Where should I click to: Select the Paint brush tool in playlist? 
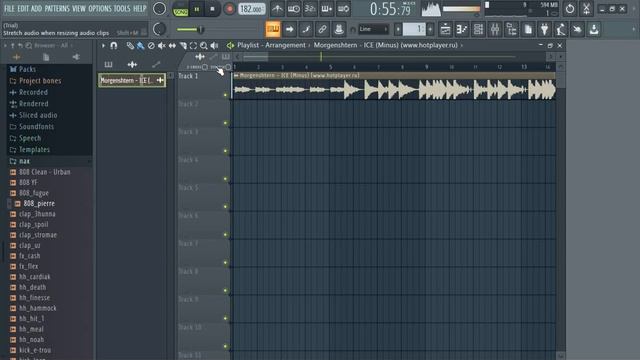(140, 45)
